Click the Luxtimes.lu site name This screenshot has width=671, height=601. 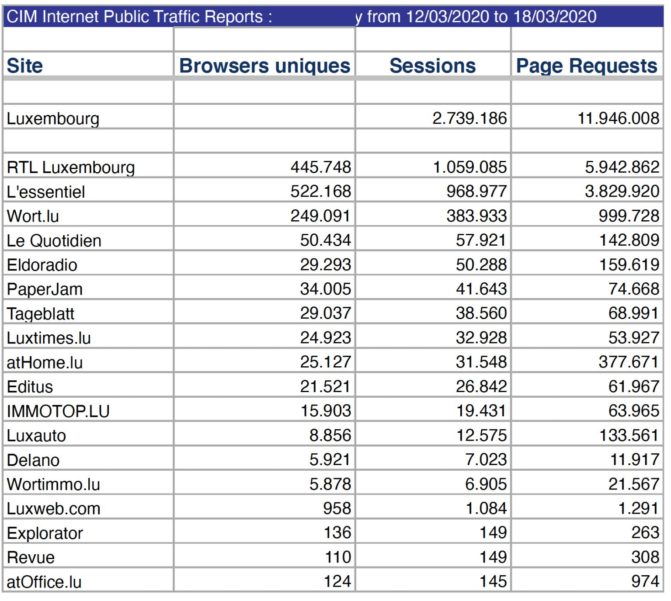pyautogui.click(x=48, y=338)
